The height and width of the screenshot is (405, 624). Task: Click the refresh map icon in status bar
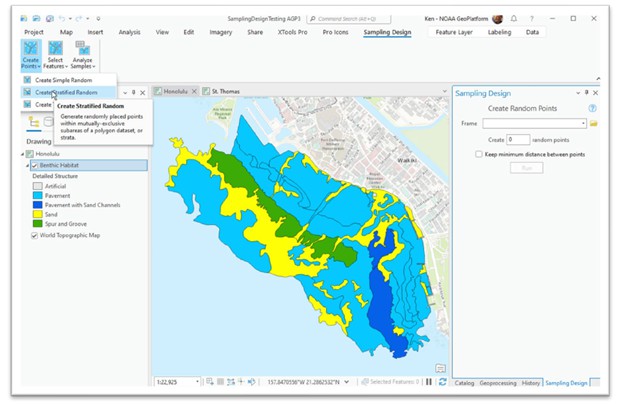[x=442, y=382]
